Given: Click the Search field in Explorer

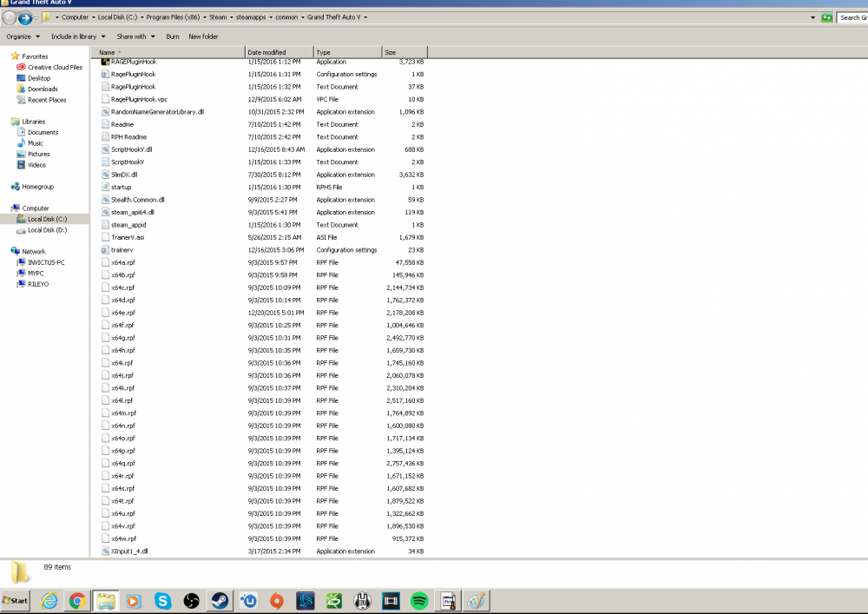Looking at the screenshot, I should click(x=852, y=17).
